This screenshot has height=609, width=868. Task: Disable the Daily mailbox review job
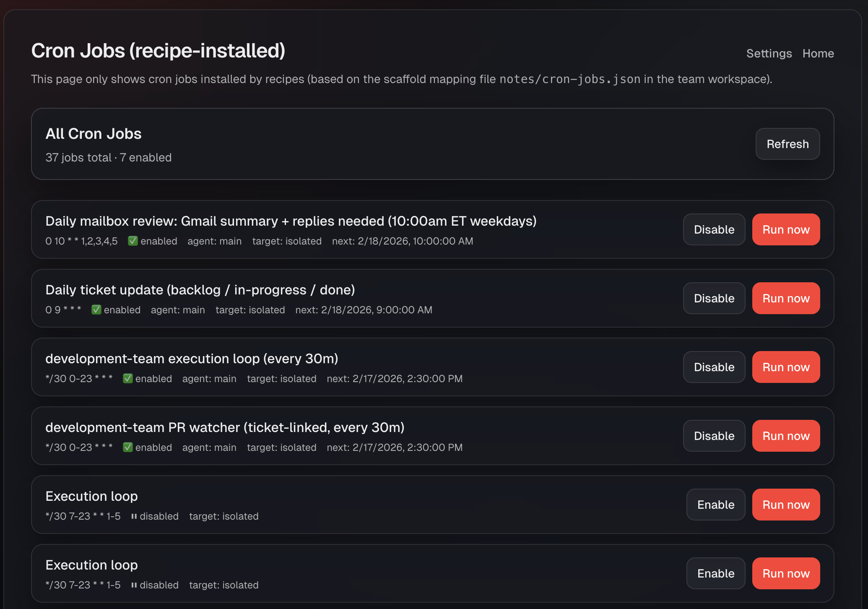point(714,229)
